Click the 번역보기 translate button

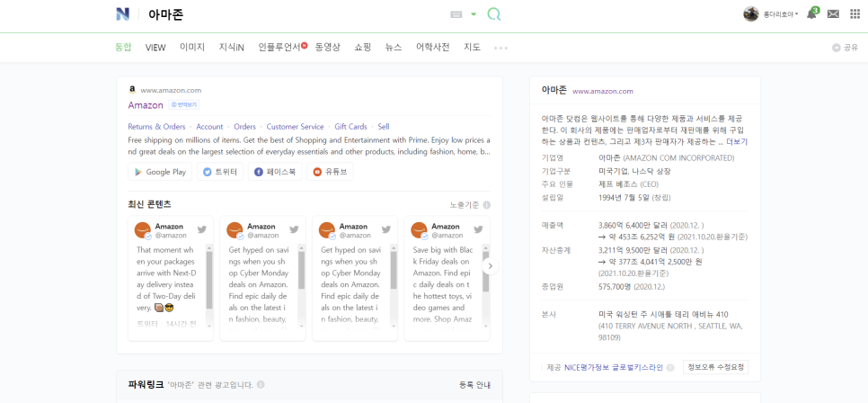pos(184,104)
